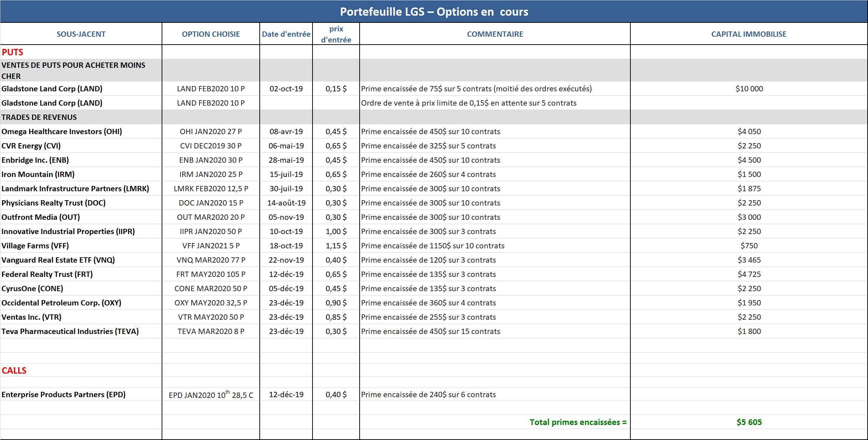Click the entry date 08-avr-19

[x=286, y=131]
